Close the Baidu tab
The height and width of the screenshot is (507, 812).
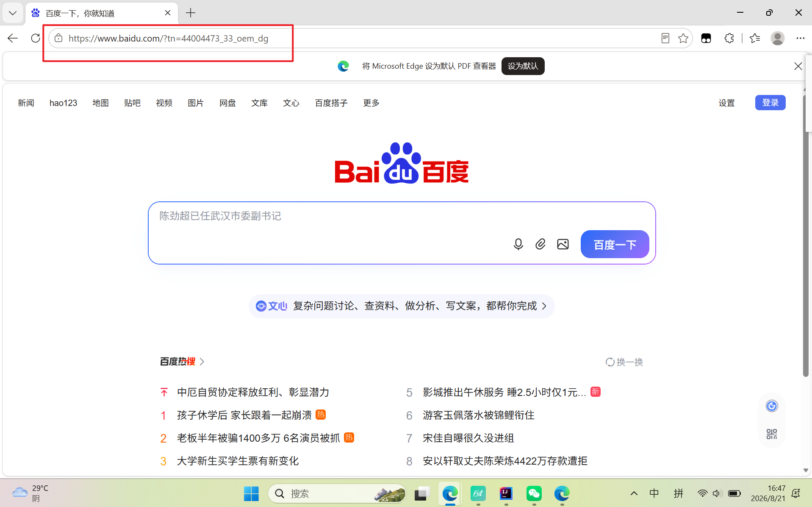pyautogui.click(x=168, y=13)
